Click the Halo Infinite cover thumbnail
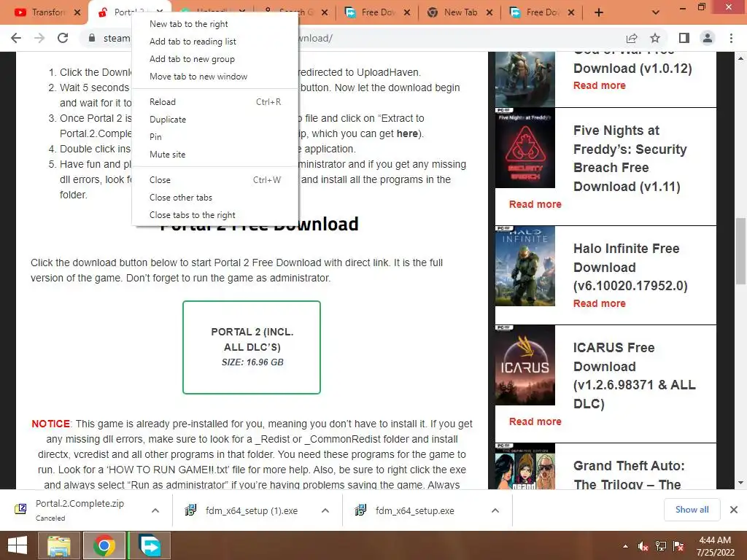 525,266
